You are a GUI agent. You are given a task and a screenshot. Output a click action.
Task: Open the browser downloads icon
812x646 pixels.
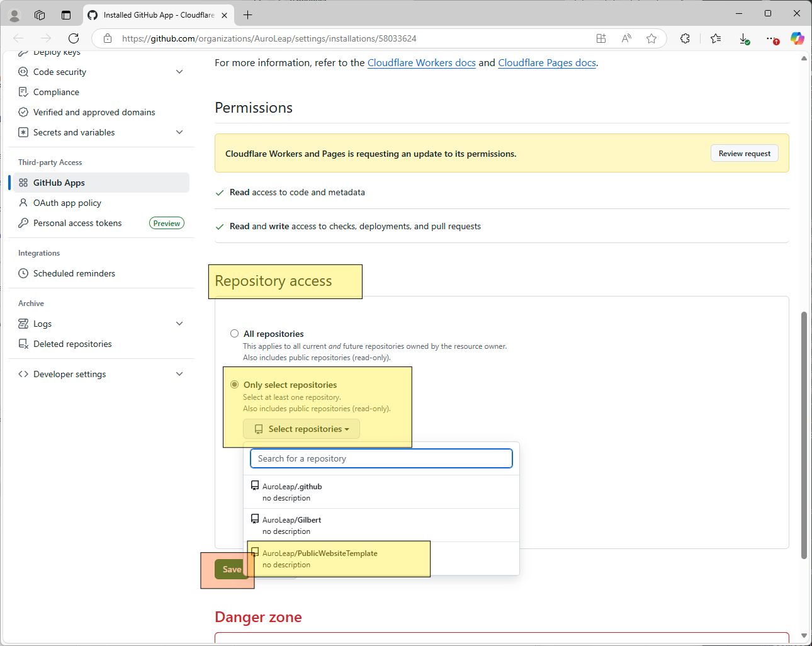click(x=744, y=38)
